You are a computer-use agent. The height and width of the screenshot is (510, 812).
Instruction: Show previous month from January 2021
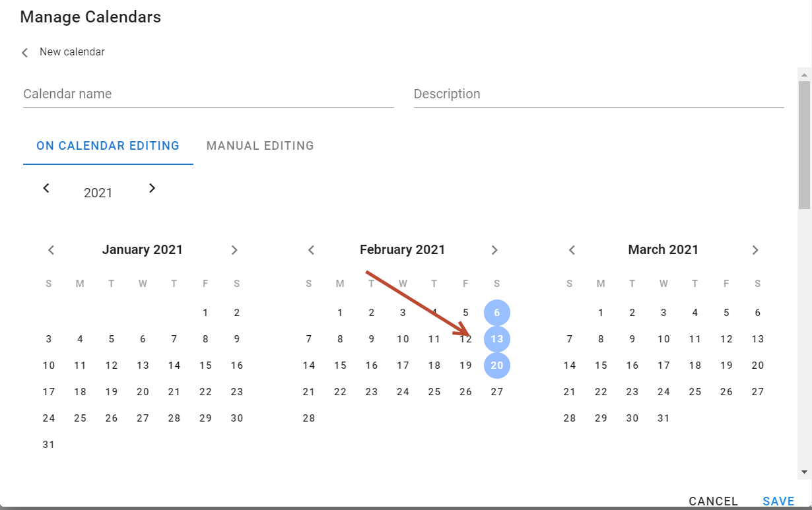pyautogui.click(x=51, y=250)
